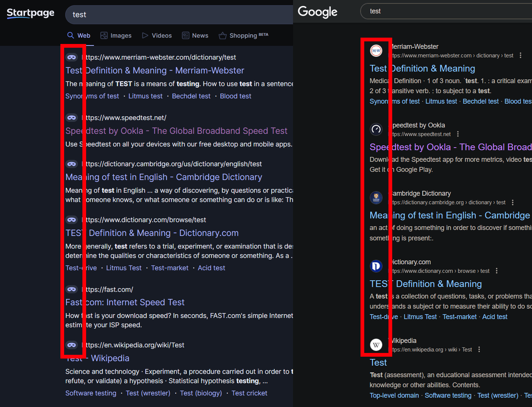Screen dimensions: 532x407
Task: Click 'Litmus Test' under Google's Dictionary.com result
Action: [420, 317]
